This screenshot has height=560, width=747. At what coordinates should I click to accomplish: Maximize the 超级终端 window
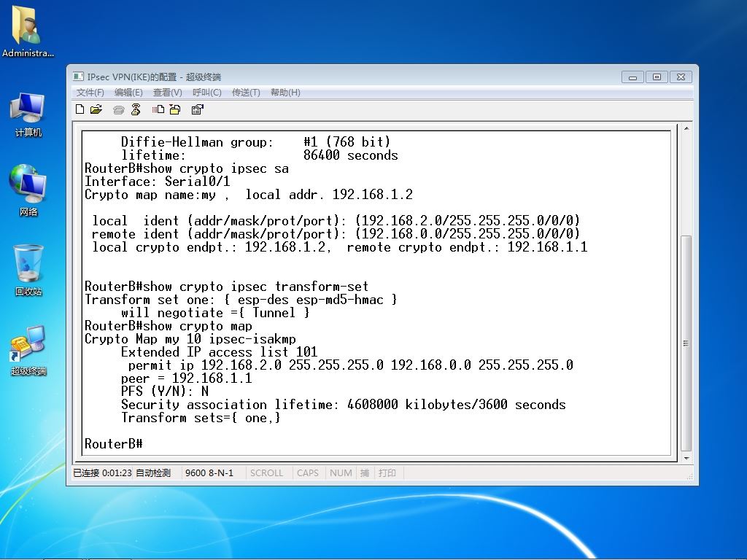click(x=657, y=77)
